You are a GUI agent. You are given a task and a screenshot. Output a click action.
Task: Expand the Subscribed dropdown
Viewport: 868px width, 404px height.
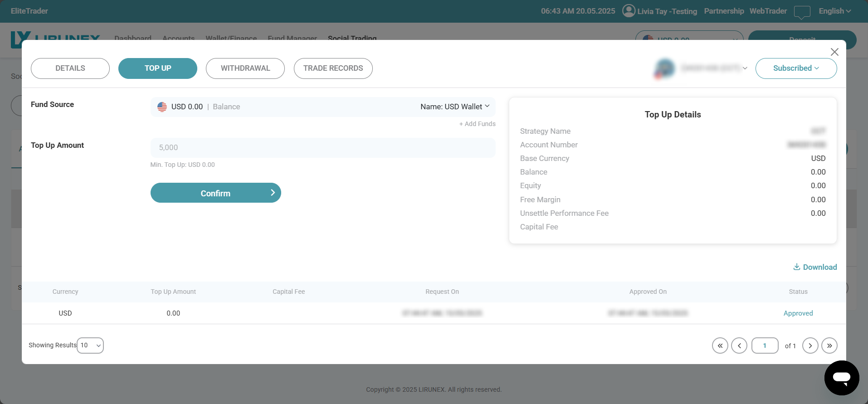tap(795, 68)
